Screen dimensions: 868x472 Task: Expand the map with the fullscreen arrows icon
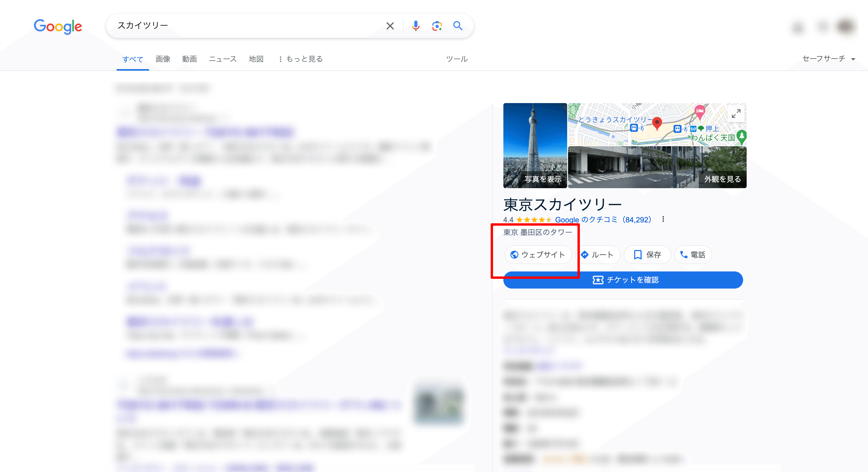pos(736,114)
